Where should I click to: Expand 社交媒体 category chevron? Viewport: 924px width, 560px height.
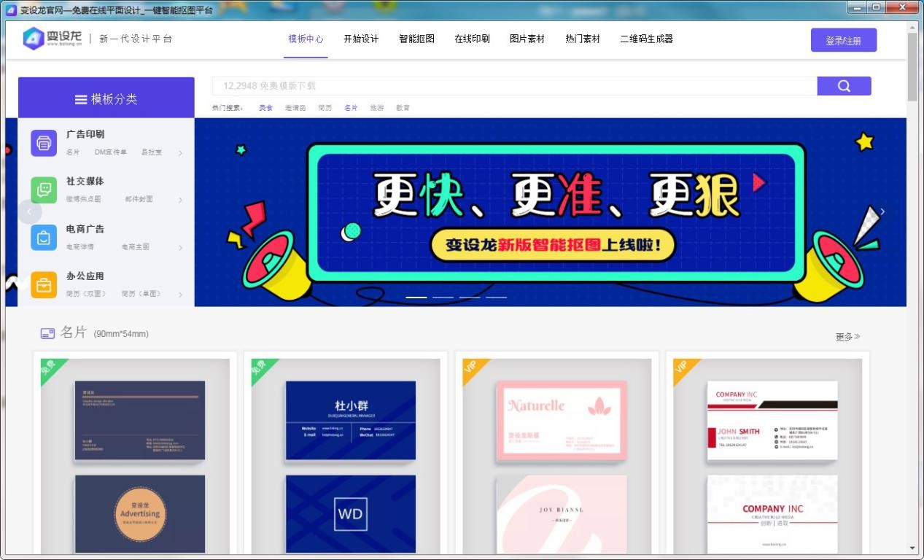[x=180, y=200]
